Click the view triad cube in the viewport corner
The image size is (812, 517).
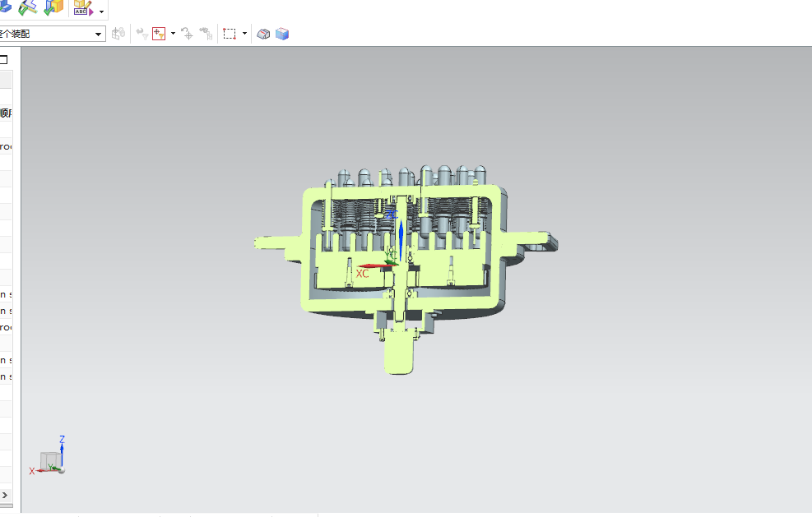[x=51, y=460]
